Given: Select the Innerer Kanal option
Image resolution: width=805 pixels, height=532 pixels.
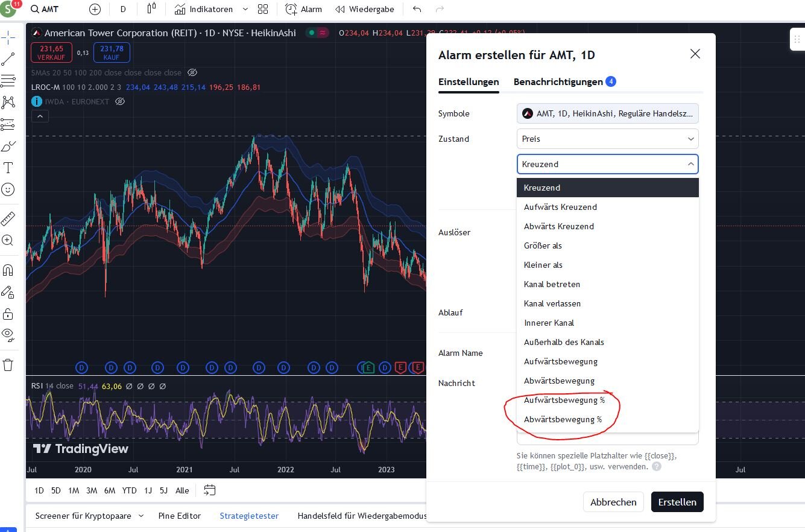Looking at the screenshot, I should tap(608, 323).
